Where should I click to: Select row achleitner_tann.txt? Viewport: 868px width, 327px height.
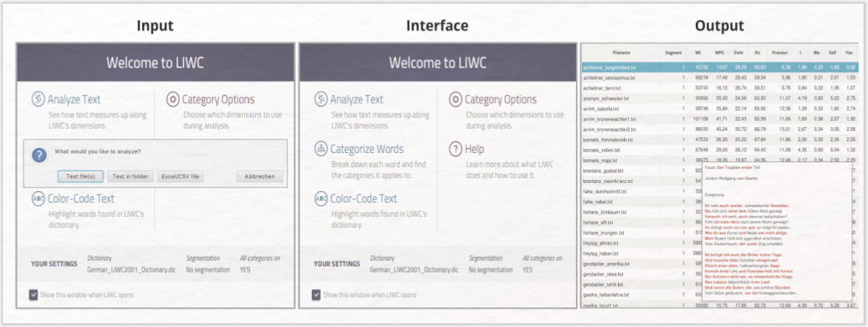click(719, 87)
